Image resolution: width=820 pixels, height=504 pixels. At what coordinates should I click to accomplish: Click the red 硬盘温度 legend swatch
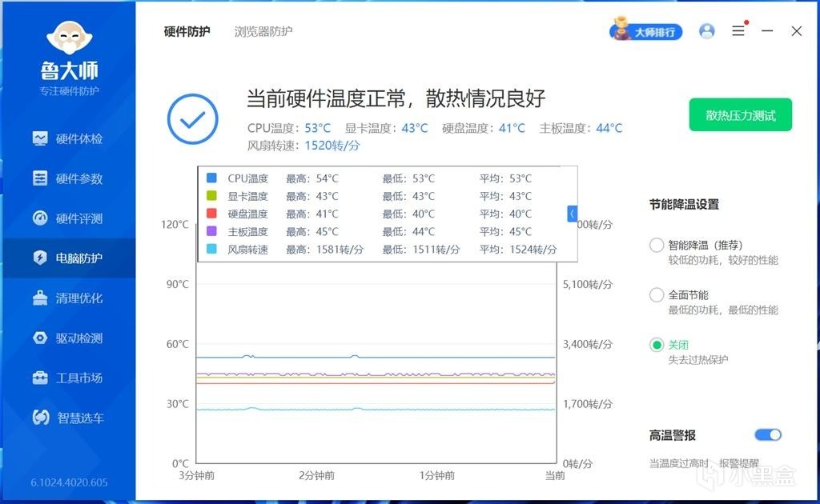[211, 213]
